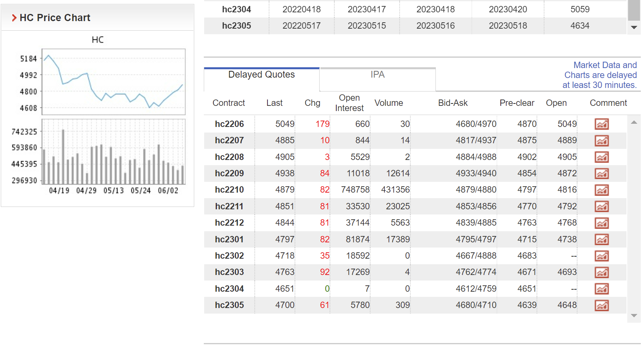644x349 pixels.
Task: Open chart icon for hc2206 row
Action: pyautogui.click(x=601, y=124)
